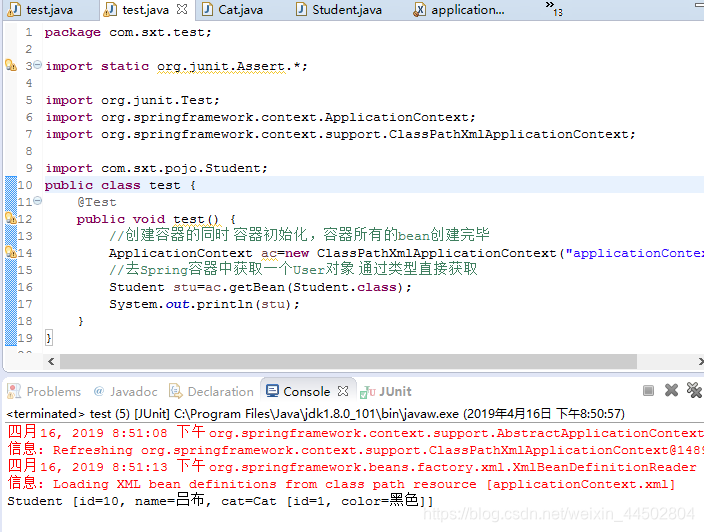Click the Java file icon of Student.java tab
Viewport: 704px width, 532px height.
tap(301, 9)
